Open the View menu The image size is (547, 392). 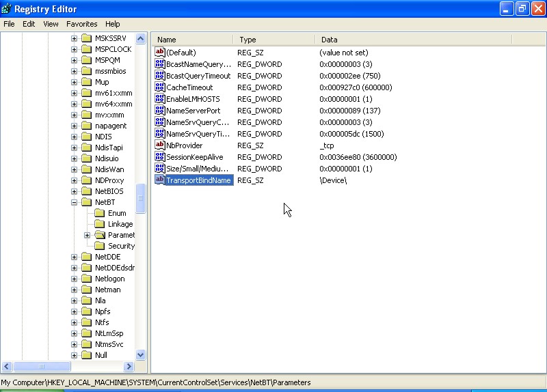(51, 24)
